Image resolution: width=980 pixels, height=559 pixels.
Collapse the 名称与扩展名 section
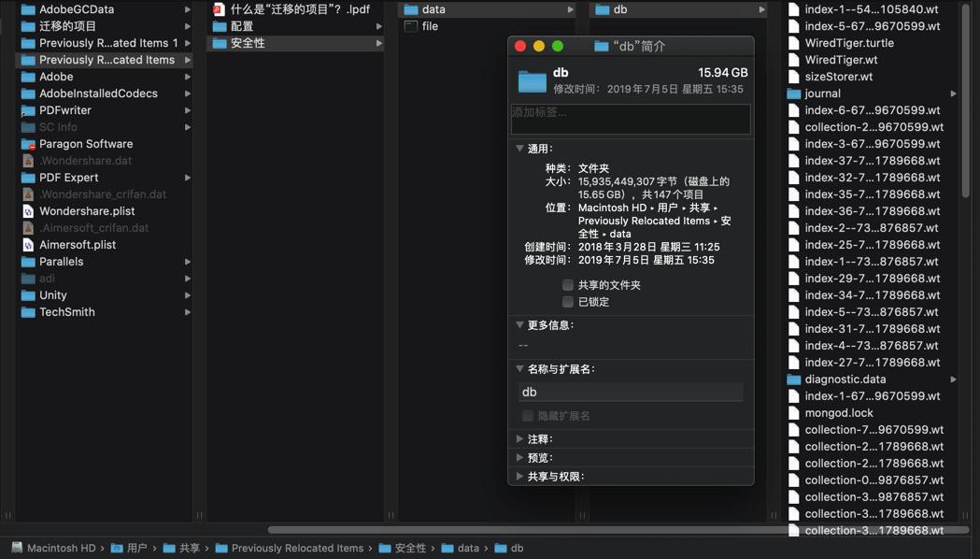tap(519, 369)
